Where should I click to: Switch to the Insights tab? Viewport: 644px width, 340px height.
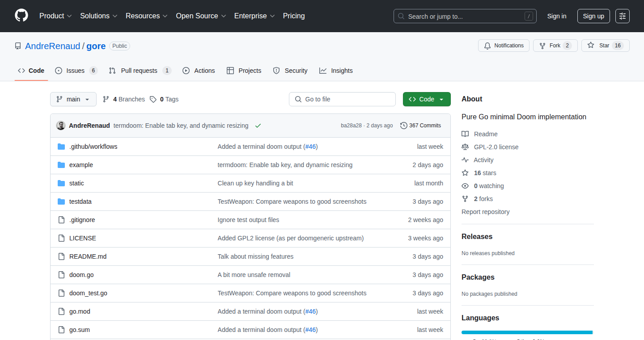pos(336,71)
